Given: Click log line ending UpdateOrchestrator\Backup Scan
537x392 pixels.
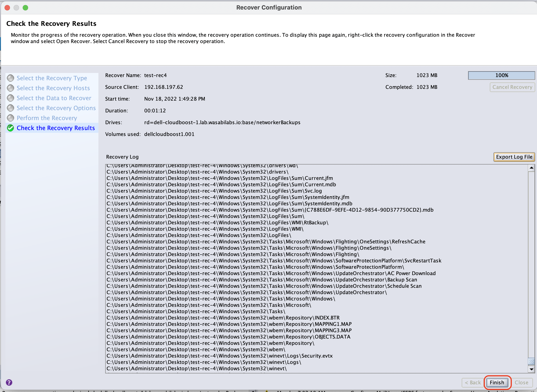Looking at the screenshot, I should point(262,280).
